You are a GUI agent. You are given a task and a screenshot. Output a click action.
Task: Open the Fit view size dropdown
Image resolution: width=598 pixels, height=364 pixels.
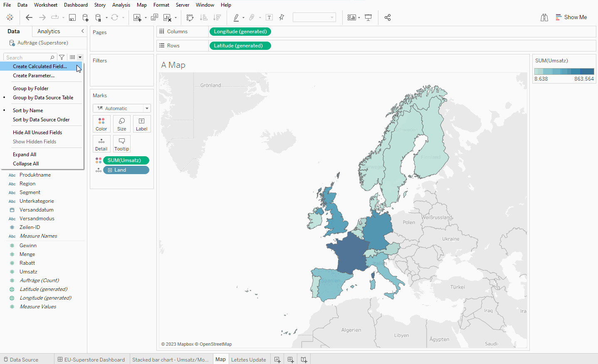[x=314, y=17]
